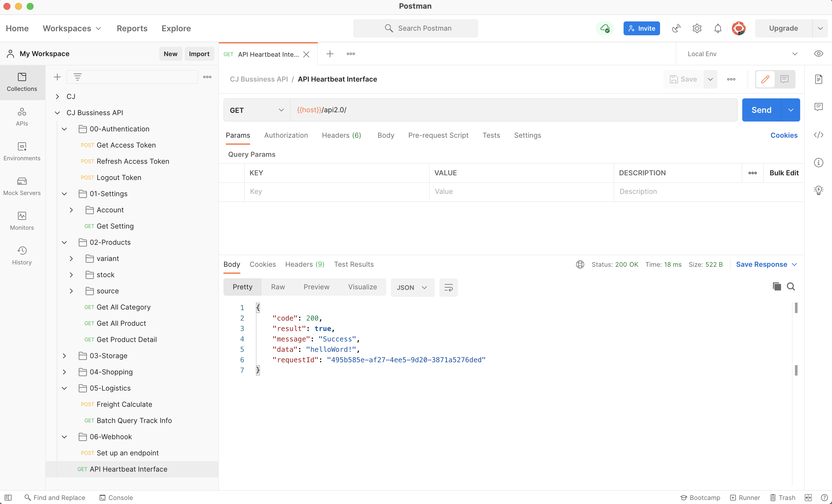Toggle the two-pane view icon
This screenshot has width=832, height=504.
click(808, 498)
